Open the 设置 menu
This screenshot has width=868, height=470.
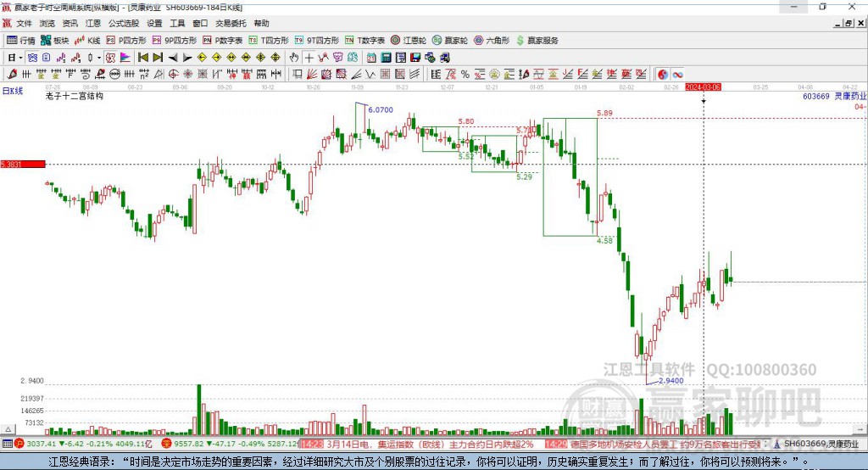click(154, 23)
